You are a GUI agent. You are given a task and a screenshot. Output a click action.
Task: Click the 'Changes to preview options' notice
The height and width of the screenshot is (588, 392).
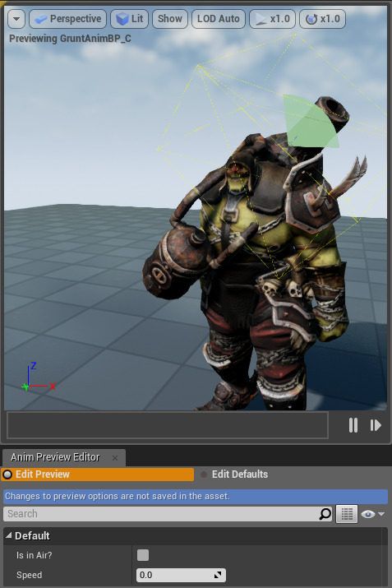coord(196,496)
